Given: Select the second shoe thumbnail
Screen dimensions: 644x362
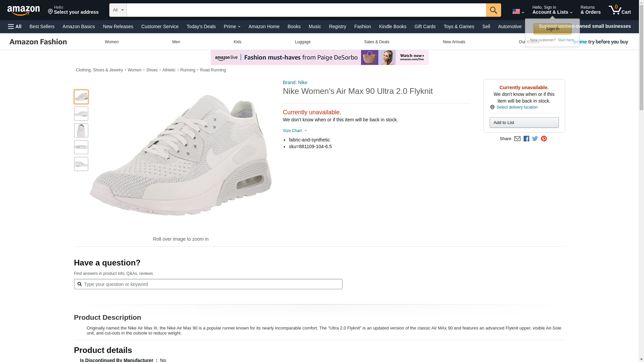Looking at the screenshot, I should pos(81,114).
